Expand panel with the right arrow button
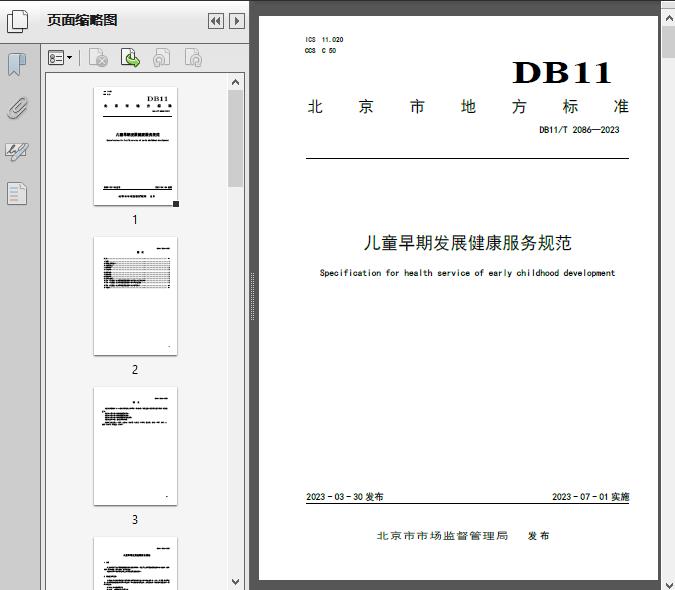The width and height of the screenshot is (675, 590). tap(236, 21)
